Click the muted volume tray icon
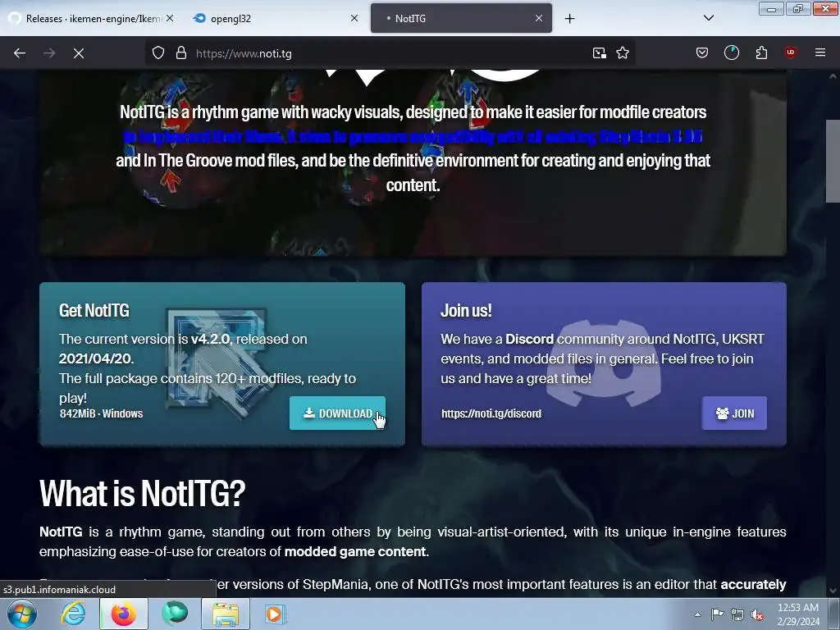840x630 pixels. click(x=757, y=614)
